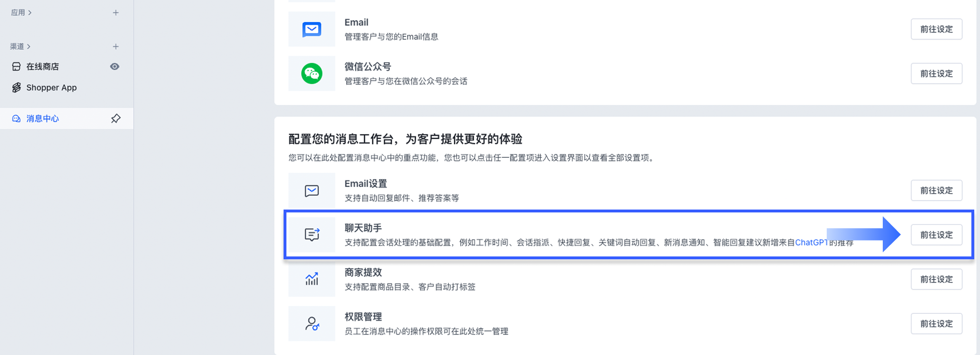
Task: Click the WeChat 微信公众号 green icon
Action: point(312,74)
